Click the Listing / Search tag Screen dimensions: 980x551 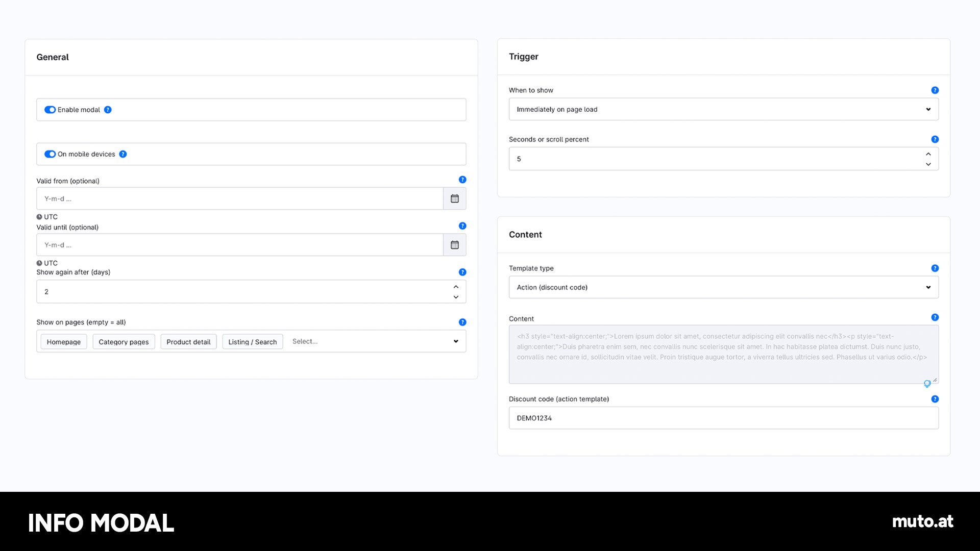point(253,342)
